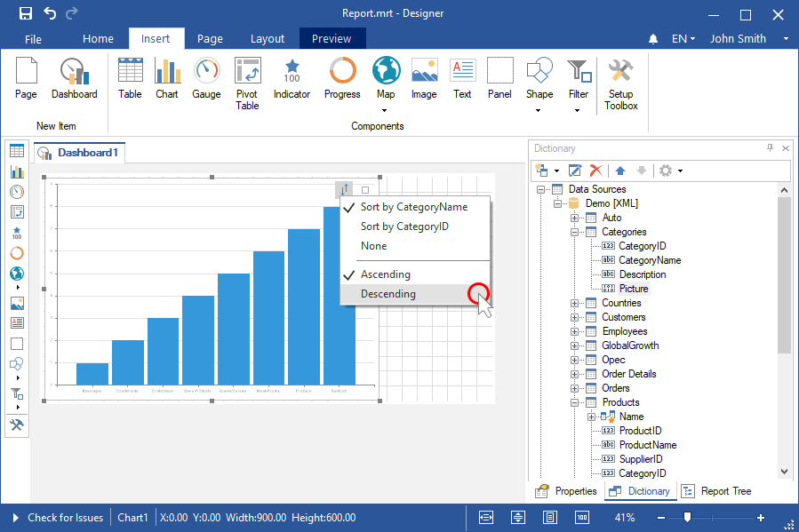Image resolution: width=799 pixels, height=532 pixels.
Task: Expand the Customers data source node
Action: (575, 317)
